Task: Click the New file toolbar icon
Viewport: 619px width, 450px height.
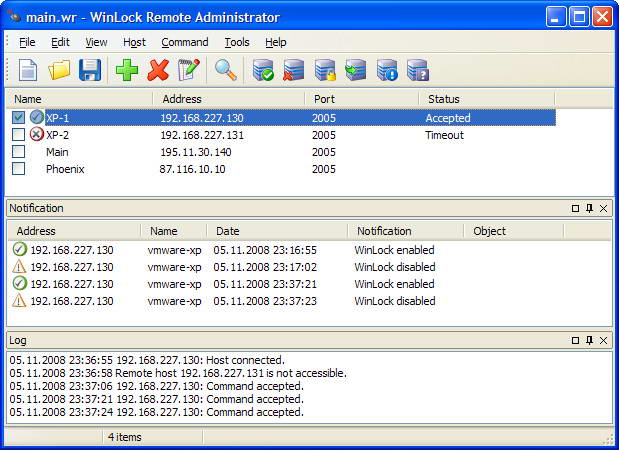Action: (x=28, y=70)
